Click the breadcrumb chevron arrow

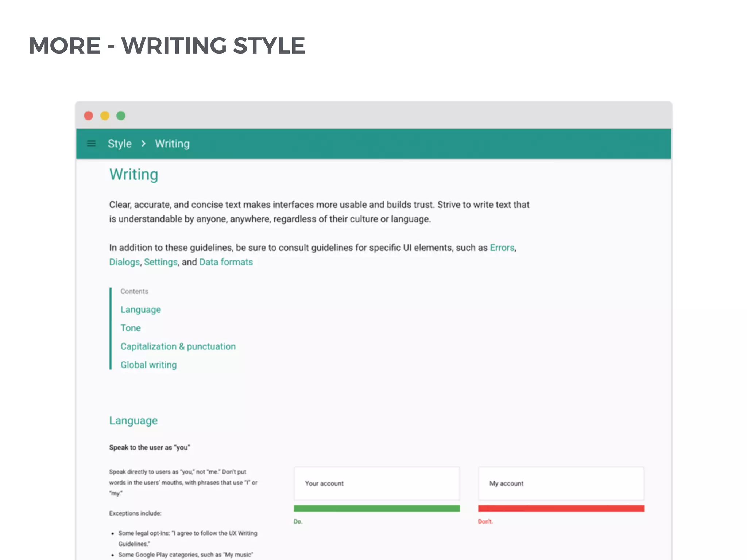point(143,144)
